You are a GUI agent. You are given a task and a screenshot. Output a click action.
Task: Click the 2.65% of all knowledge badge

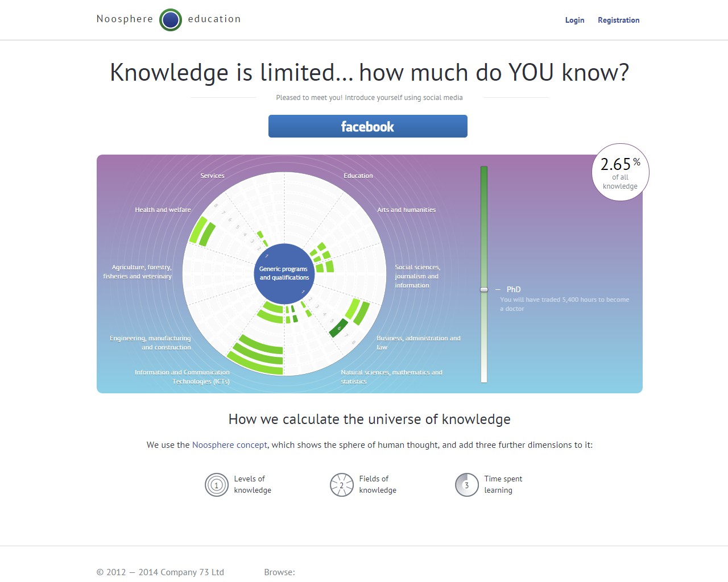621,172
